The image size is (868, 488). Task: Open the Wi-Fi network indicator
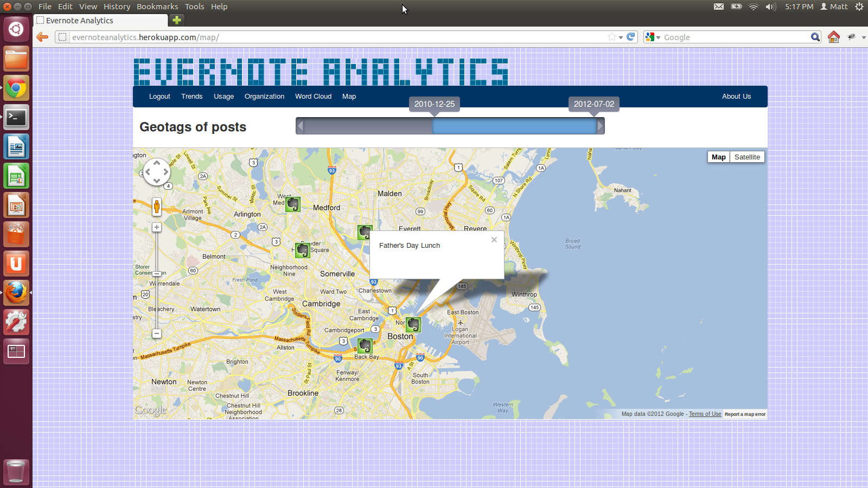pos(753,7)
